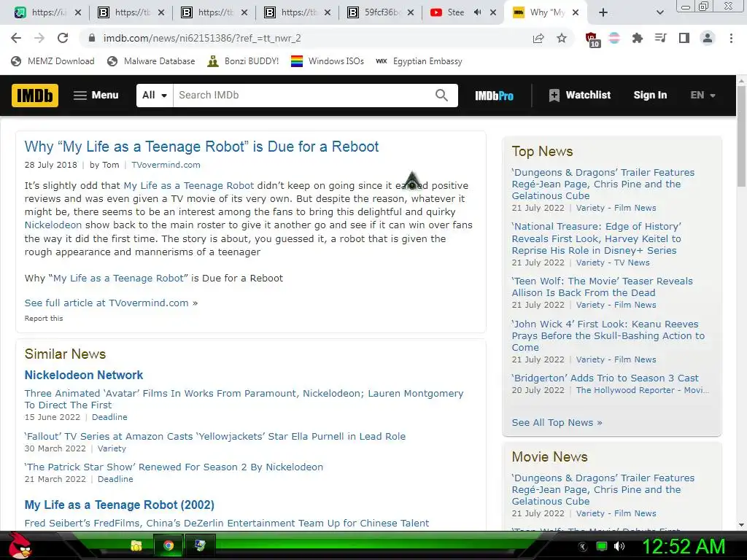Screen dimensions: 747x560
Task: Click the Search IMDb input field
Action: tap(303, 96)
